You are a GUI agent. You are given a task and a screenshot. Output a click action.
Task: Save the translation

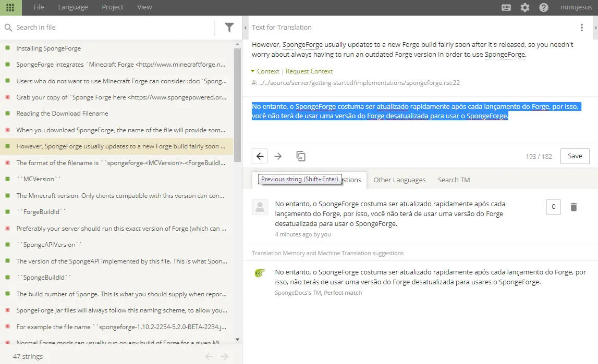[575, 156]
